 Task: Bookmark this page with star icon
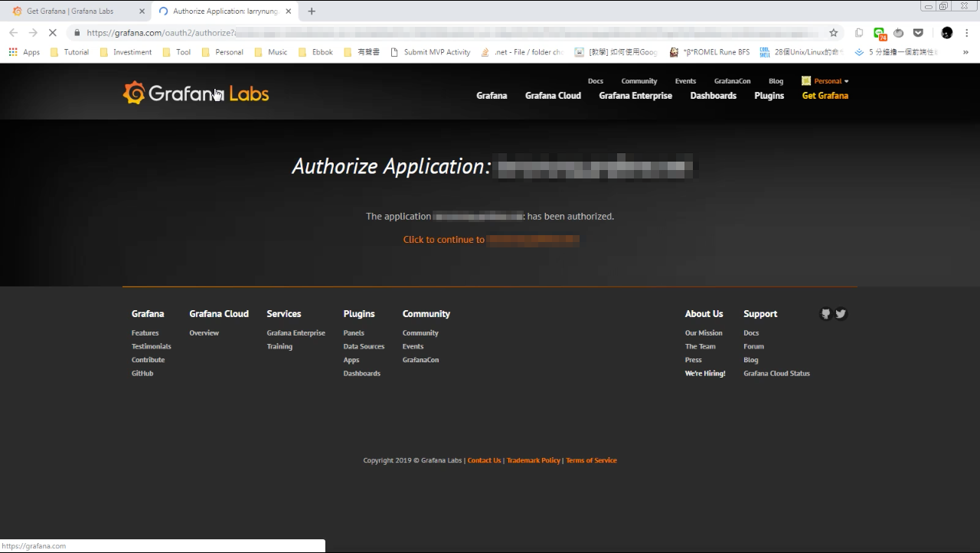pyautogui.click(x=834, y=33)
